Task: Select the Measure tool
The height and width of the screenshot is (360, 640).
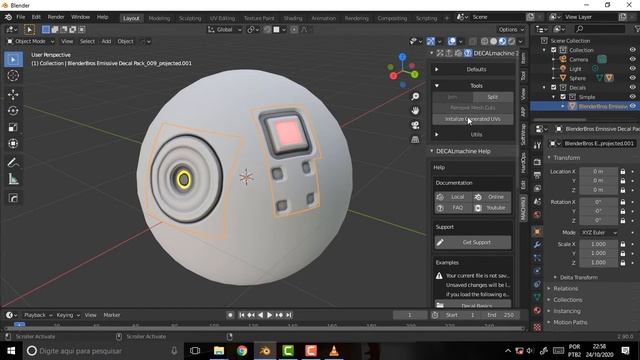Action: point(13,179)
